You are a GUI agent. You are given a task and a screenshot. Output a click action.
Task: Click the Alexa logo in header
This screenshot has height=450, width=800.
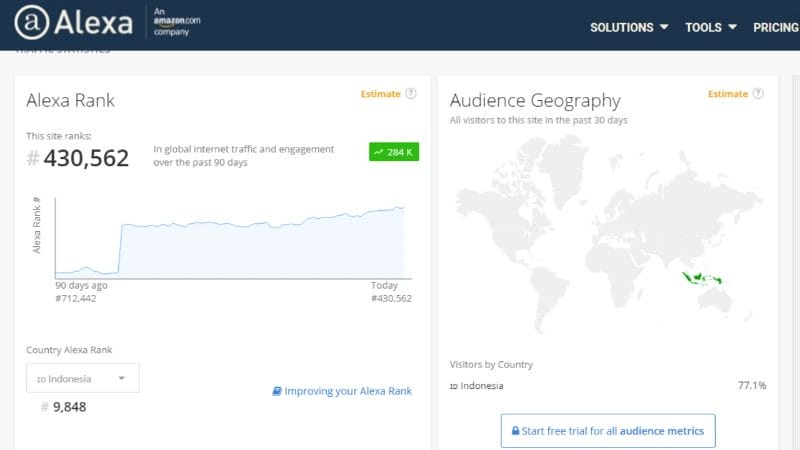tap(74, 22)
